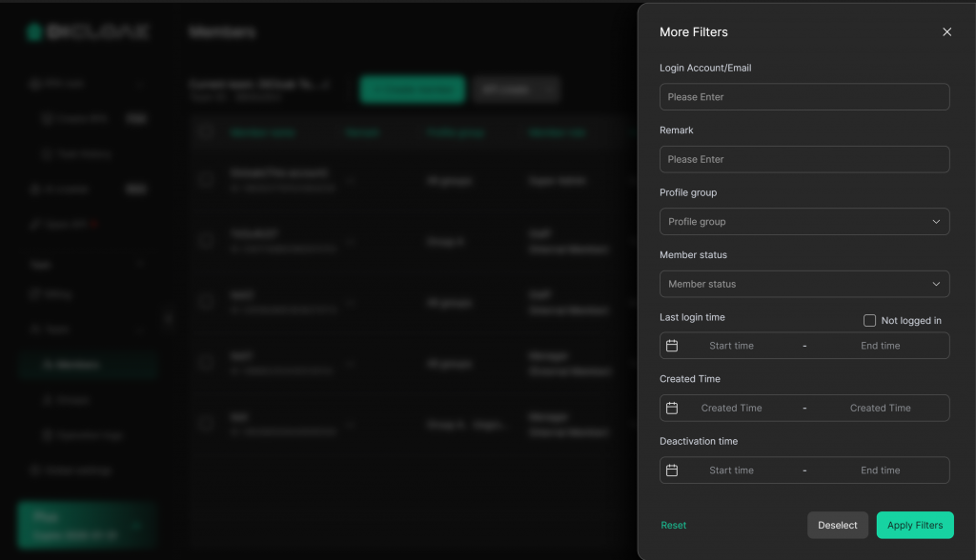Click the chevron arrow in Member status field

click(936, 284)
